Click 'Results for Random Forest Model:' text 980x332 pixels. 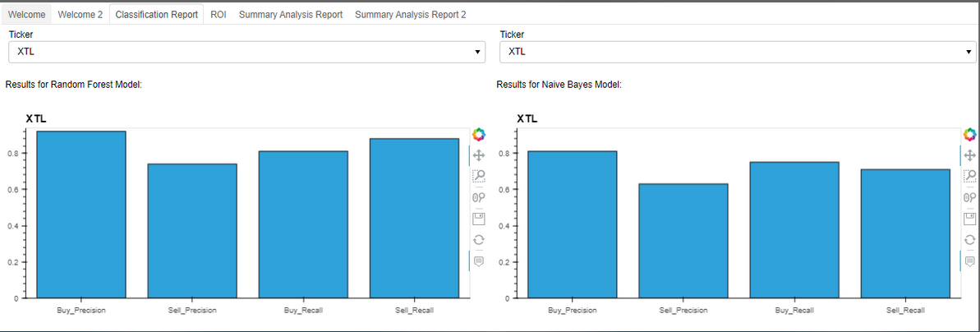[74, 84]
